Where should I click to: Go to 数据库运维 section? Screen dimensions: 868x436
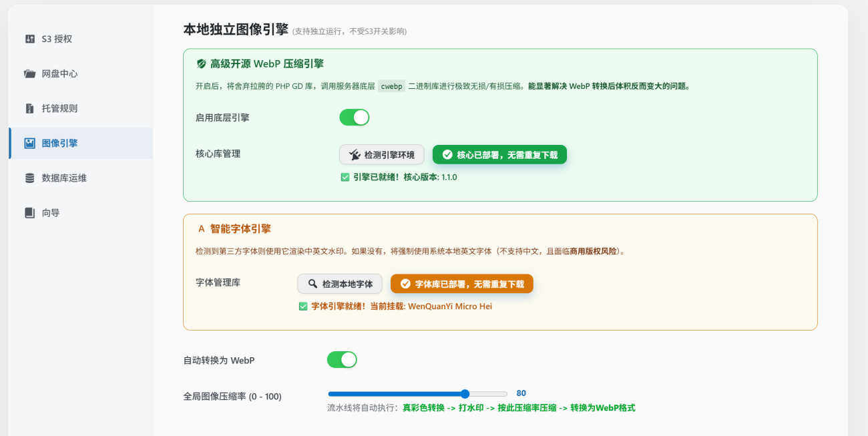pos(64,178)
